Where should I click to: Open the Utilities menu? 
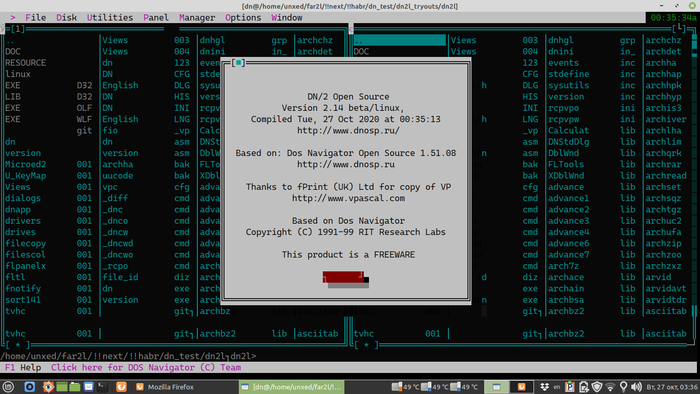(x=110, y=17)
